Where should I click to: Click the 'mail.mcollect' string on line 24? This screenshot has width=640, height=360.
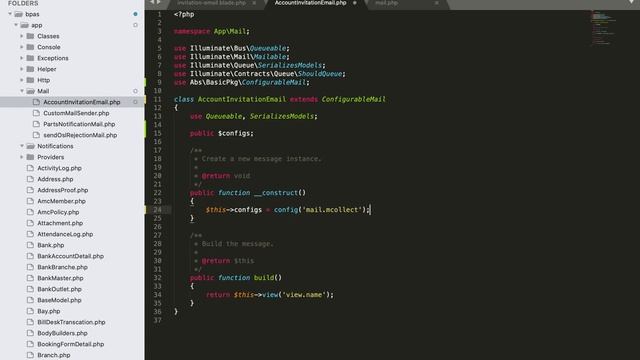[332, 210]
